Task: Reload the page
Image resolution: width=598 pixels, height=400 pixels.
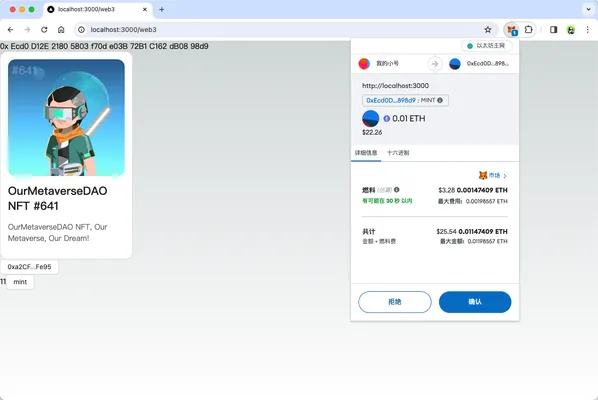Action: coord(44,30)
